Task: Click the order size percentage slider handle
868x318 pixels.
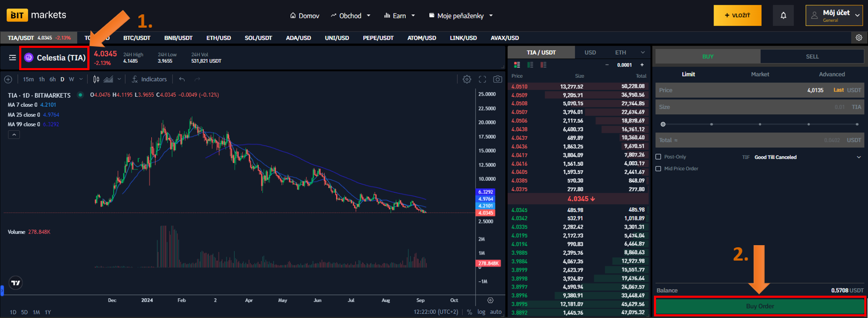Action: pyautogui.click(x=663, y=124)
